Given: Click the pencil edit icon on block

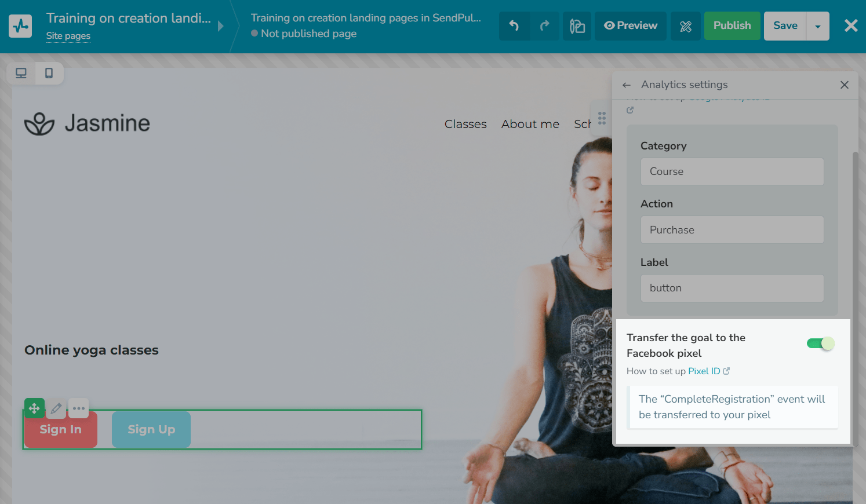Looking at the screenshot, I should 56,408.
